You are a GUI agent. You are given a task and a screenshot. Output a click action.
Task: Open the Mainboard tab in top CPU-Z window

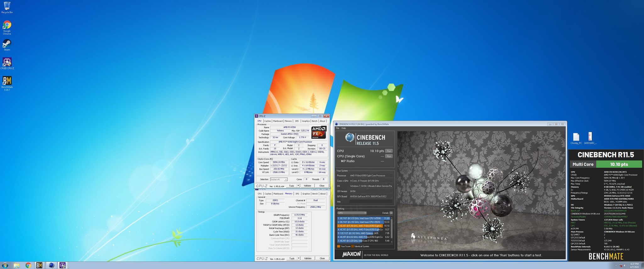(x=278, y=121)
